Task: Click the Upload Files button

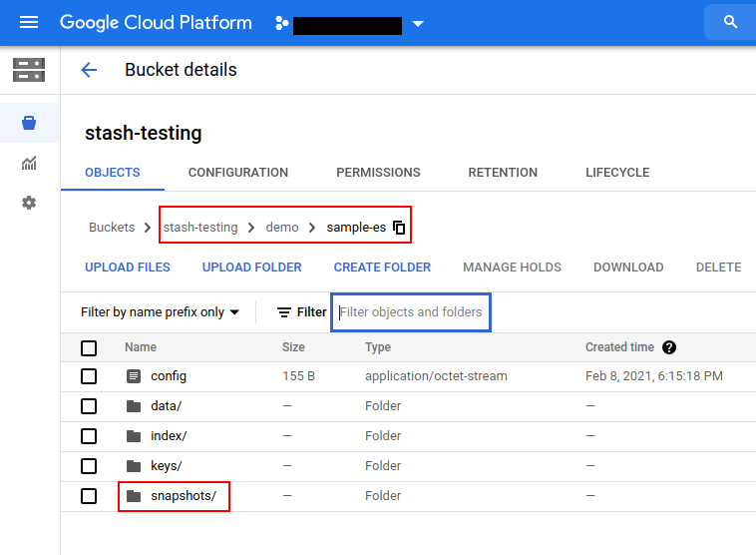Action: pos(128,268)
